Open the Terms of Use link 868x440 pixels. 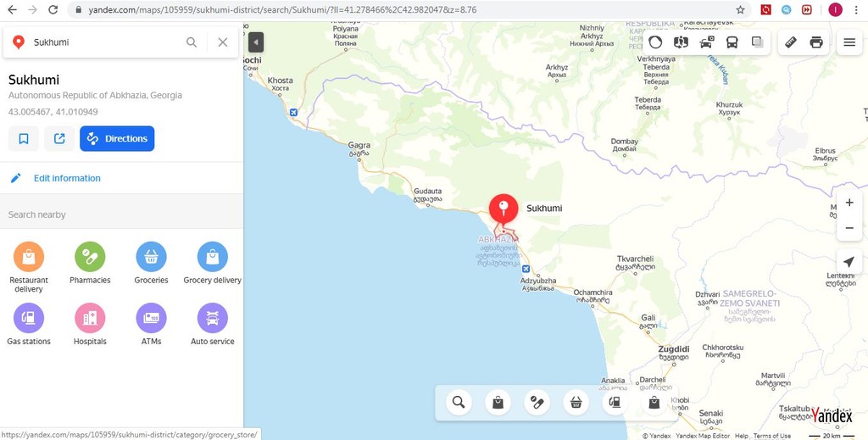click(771, 436)
